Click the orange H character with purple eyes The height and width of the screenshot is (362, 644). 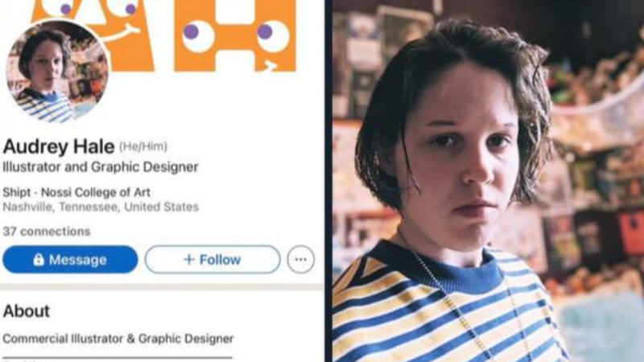point(235,35)
